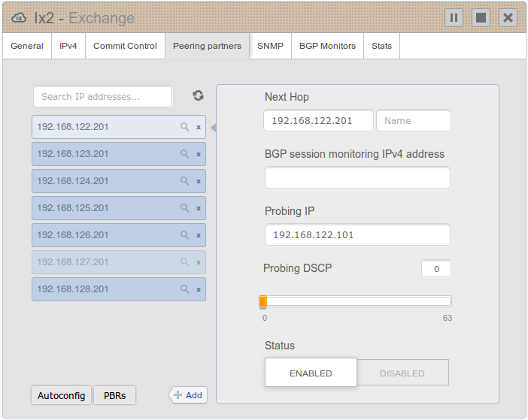Viewport: 528px width, 420px height.
Task: Select peer 192.168.128.201 in list
Action: tap(119, 289)
